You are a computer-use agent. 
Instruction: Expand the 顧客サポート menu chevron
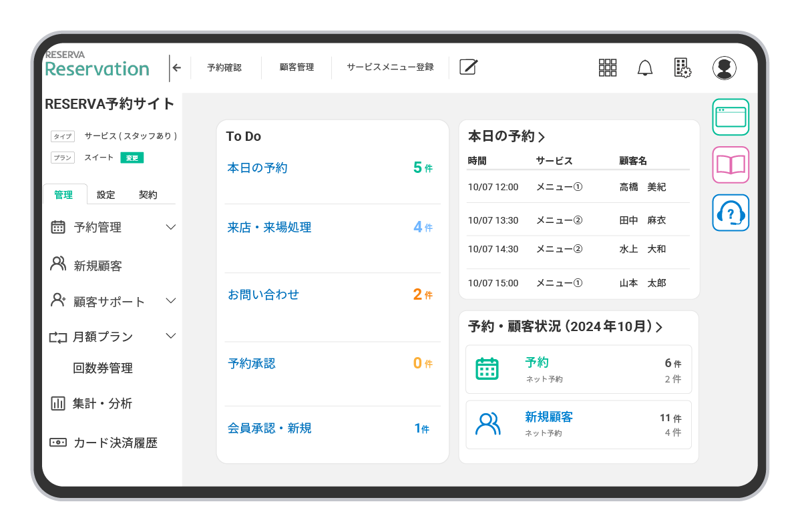170,301
